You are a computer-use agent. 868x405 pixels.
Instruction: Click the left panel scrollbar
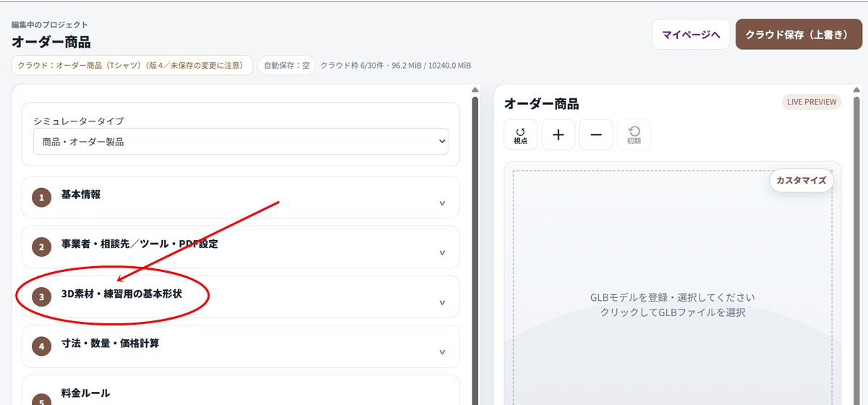click(475, 250)
